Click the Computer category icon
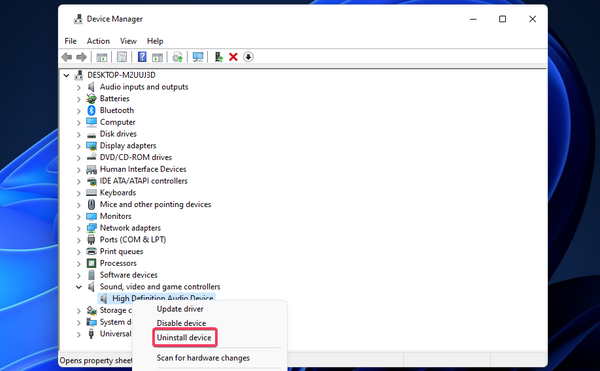 [x=91, y=122]
